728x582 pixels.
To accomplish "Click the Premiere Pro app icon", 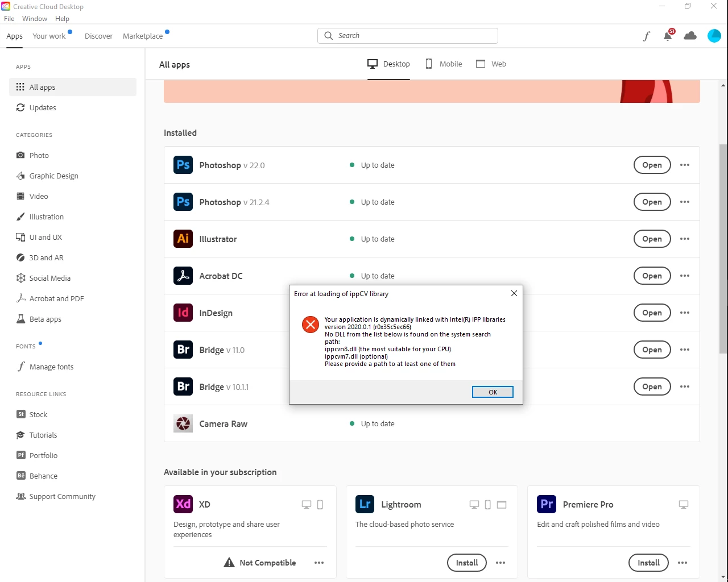I will (x=547, y=504).
